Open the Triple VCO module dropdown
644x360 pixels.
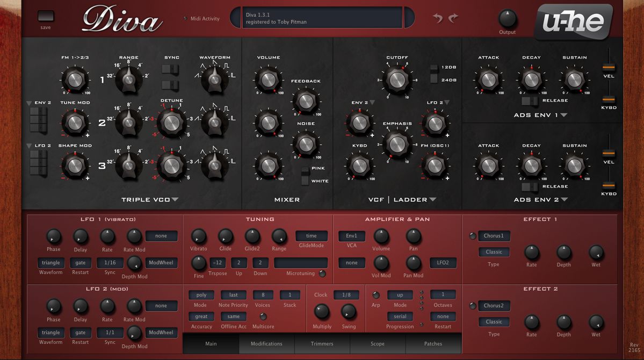[175, 199]
